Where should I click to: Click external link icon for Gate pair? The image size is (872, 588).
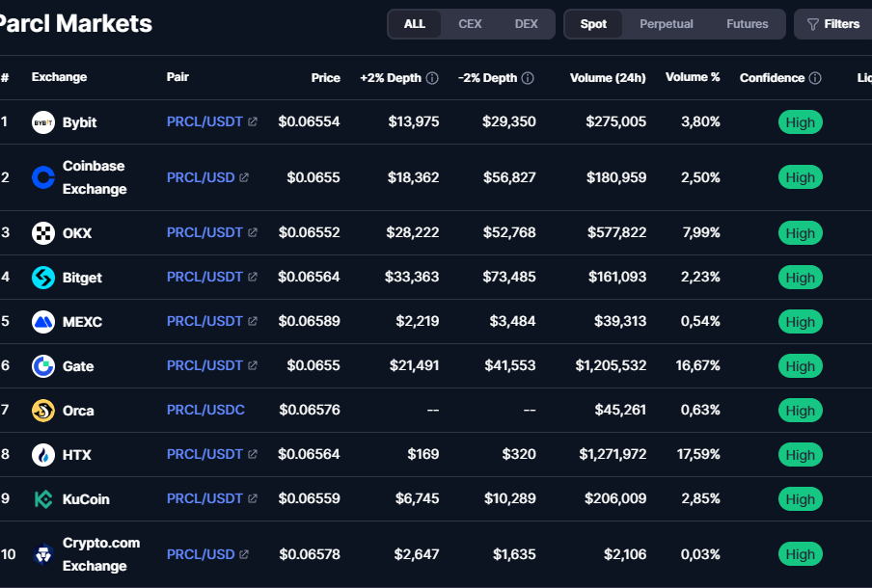253,365
